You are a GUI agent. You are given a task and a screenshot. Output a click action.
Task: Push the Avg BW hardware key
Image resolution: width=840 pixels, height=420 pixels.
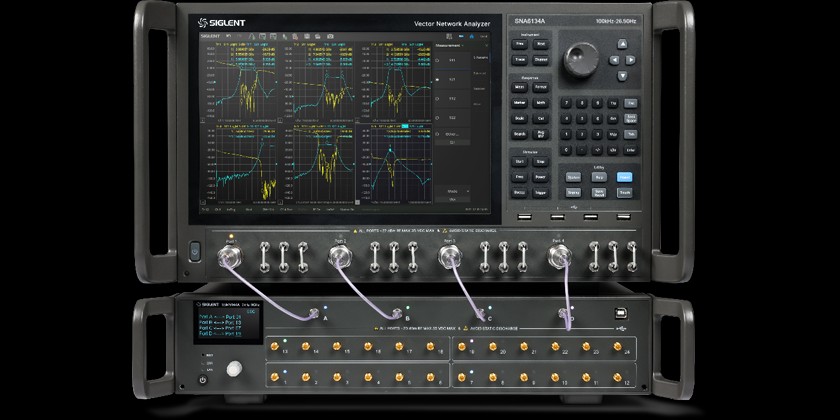(x=541, y=134)
